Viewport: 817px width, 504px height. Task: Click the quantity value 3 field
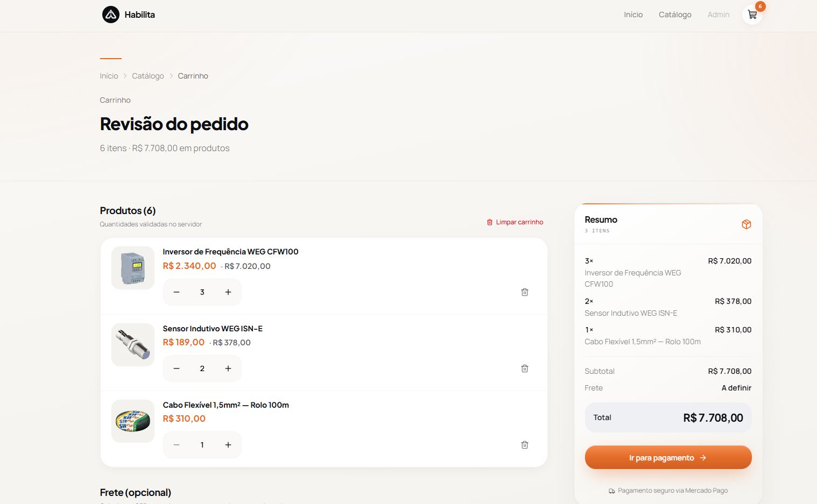(x=202, y=292)
